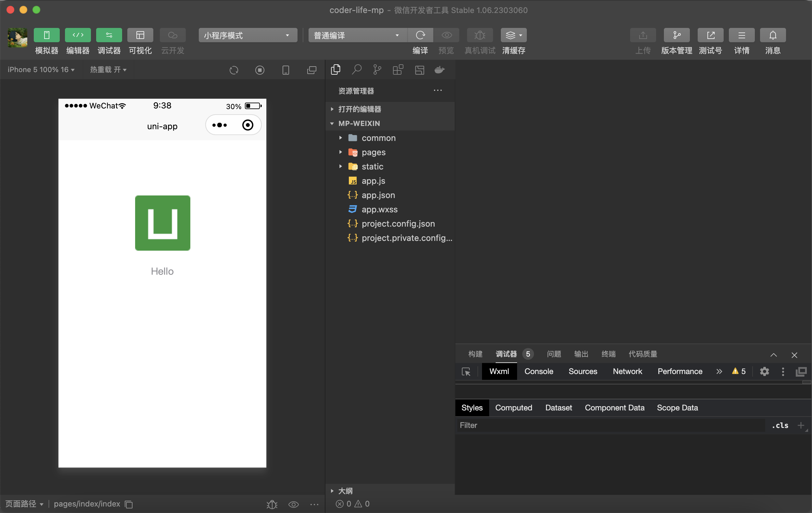Image resolution: width=812 pixels, height=513 pixels.
Task: Switch to the 代码质量 tab
Action: 643,354
